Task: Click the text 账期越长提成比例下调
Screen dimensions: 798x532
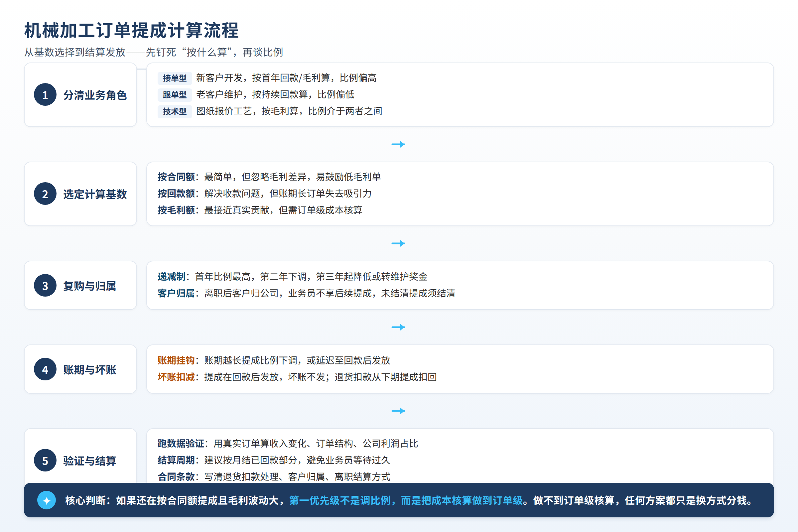Action: click(251, 360)
